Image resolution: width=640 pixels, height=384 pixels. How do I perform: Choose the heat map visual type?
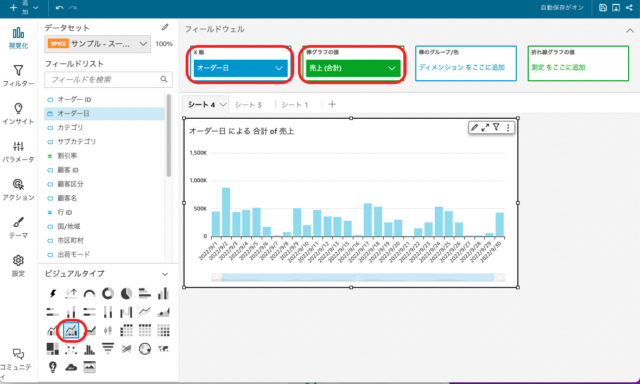(163, 330)
